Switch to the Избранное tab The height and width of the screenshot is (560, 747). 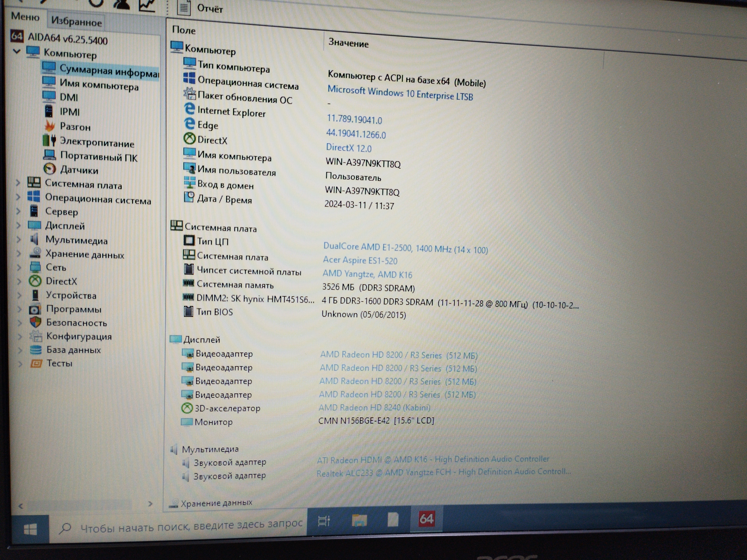(x=76, y=21)
